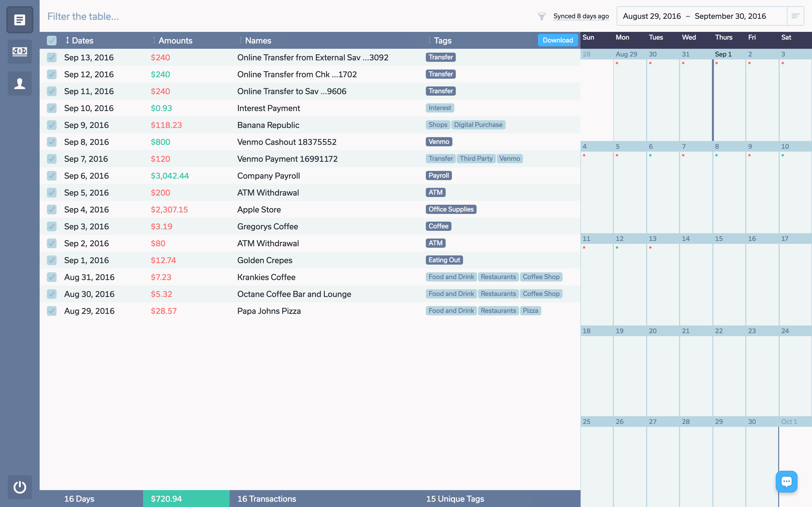
Task: Select the Coffee Shop tag on Krankies Coffee
Action: (x=541, y=277)
